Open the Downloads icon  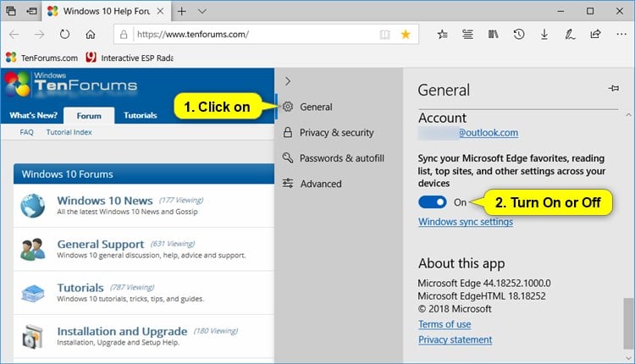544,35
